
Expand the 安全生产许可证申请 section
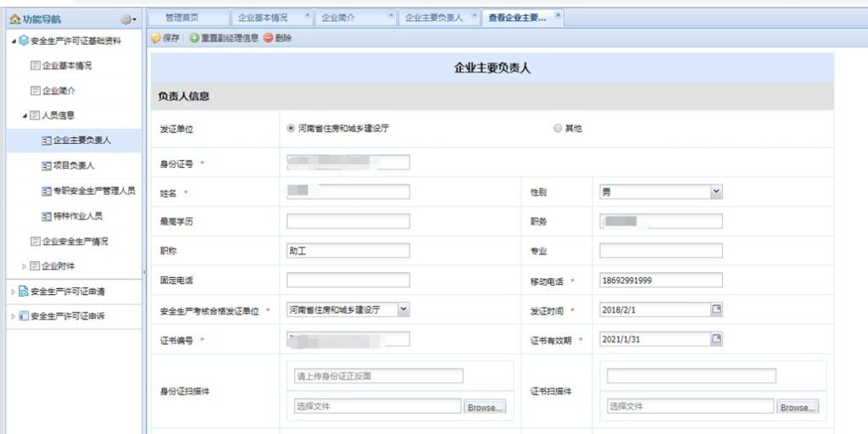tap(13, 292)
